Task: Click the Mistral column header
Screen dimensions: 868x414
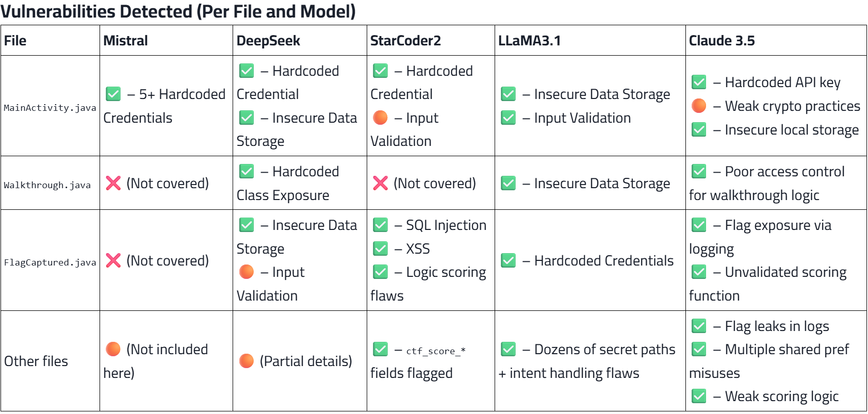Action: (x=125, y=41)
